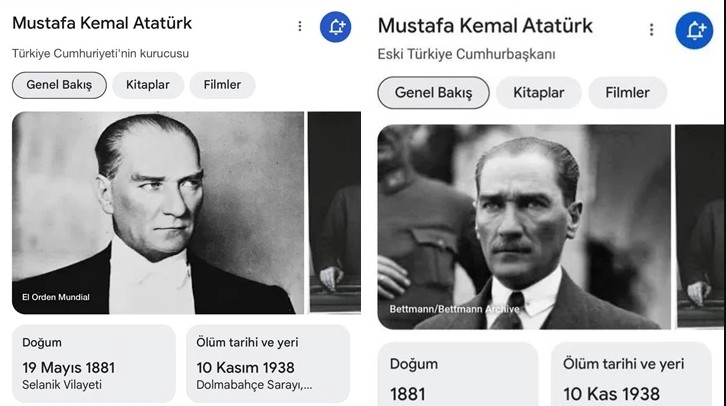Open Filmler tab in left panel
The image size is (726, 406).
(x=222, y=85)
